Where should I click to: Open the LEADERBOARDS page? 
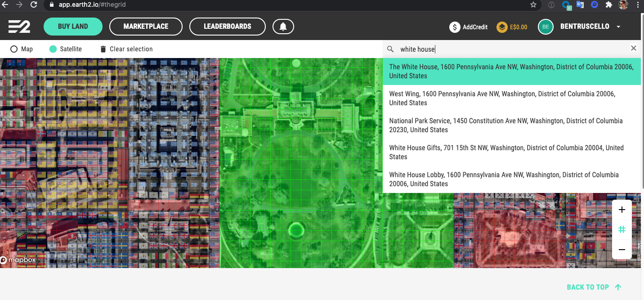coord(228,27)
